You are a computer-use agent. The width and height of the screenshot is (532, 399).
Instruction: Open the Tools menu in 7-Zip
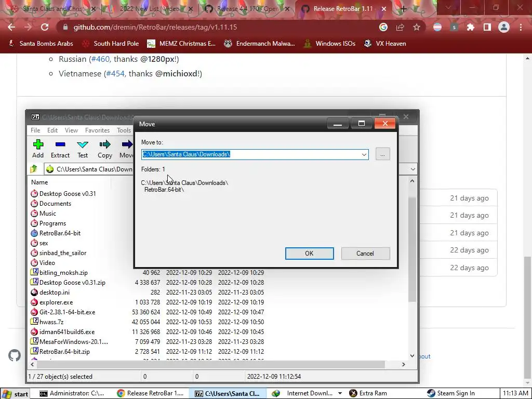click(124, 130)
